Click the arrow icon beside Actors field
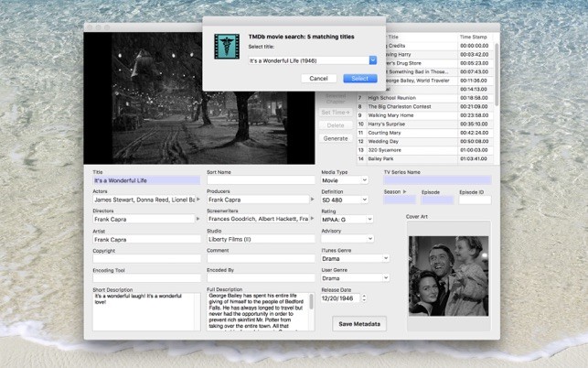This screenshot has width=588, height=368. [x=198, y=199]
